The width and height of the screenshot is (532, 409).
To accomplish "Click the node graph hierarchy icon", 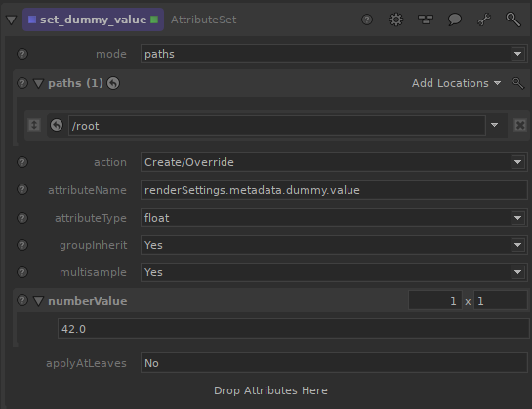I will 426,20.
